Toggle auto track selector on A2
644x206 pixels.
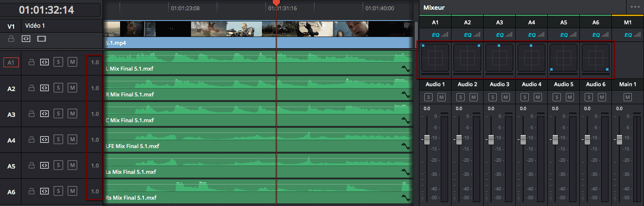pos(44,88)
